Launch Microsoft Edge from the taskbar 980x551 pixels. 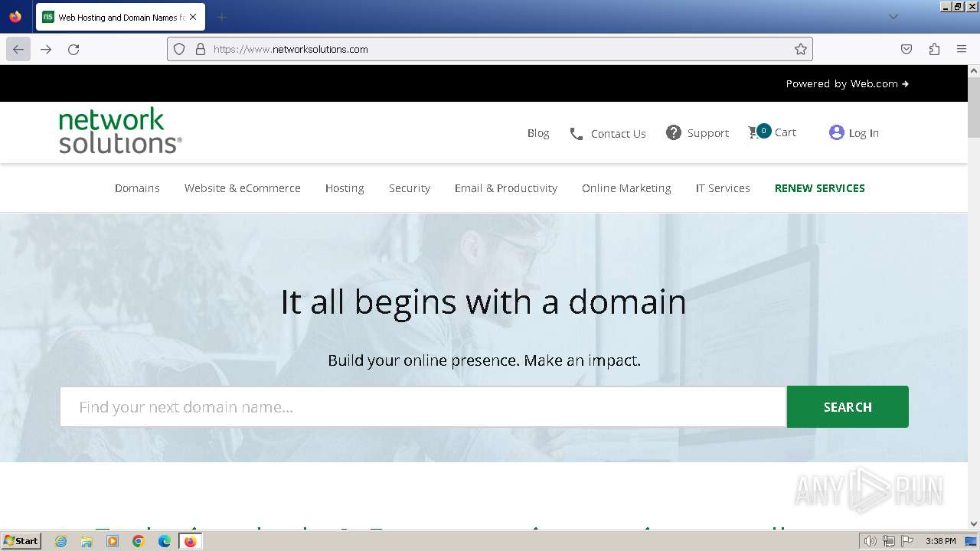click(165, 541)
